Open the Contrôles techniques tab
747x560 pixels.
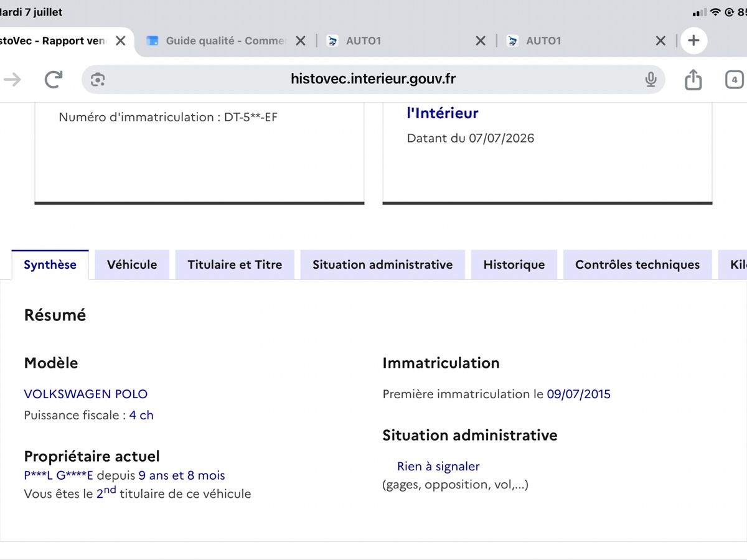coord(637,265)
